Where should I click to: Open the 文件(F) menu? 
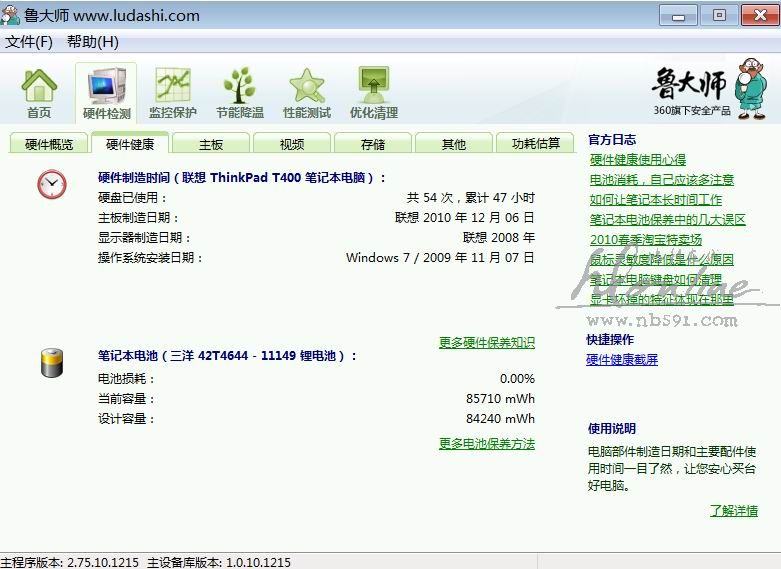pos(29,42)
